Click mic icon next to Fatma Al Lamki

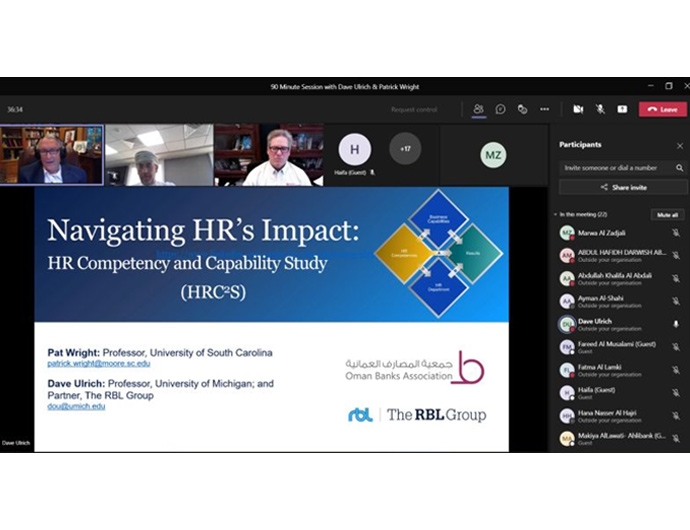676,370
